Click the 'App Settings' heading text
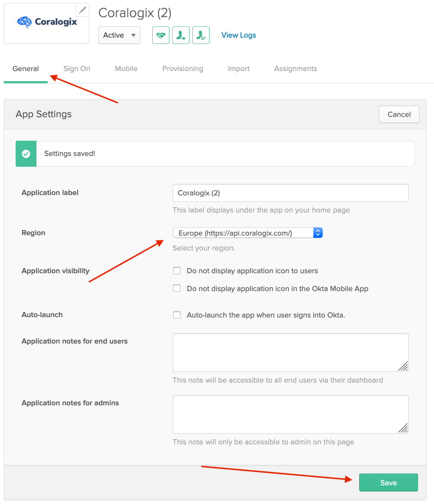The height and width of the screenshot is (504, 434). coord(44,114)
